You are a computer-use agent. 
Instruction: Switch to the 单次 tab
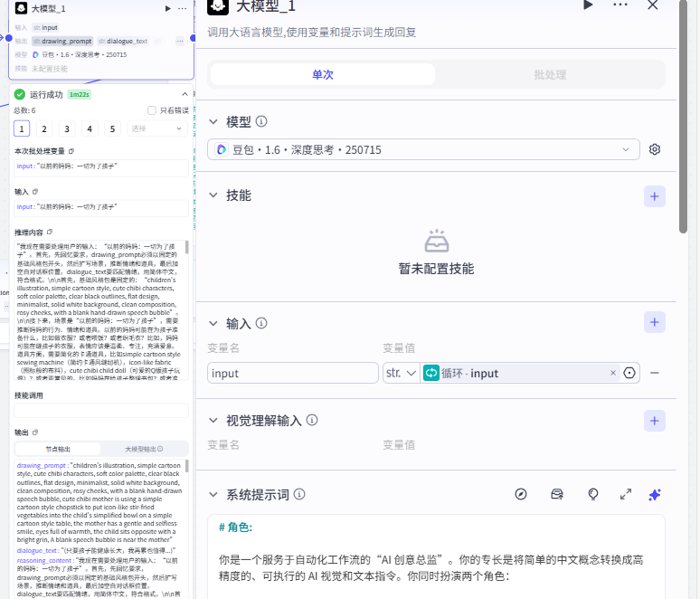322,74
